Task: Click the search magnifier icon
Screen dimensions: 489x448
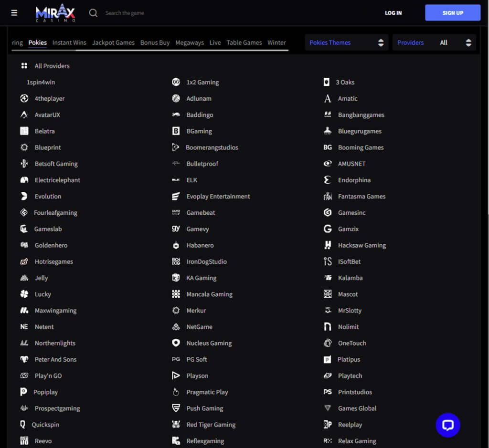Action: pyautogui.click(x=93, y=13)
